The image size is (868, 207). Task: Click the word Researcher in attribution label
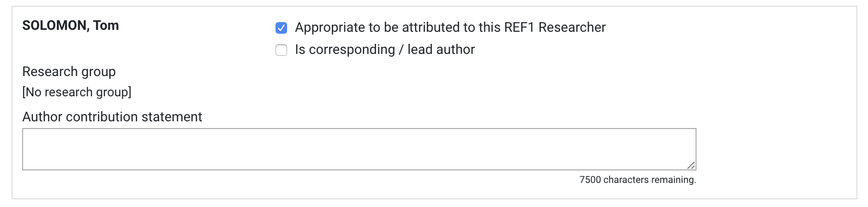pyautogui.click(x=572, y=27)
